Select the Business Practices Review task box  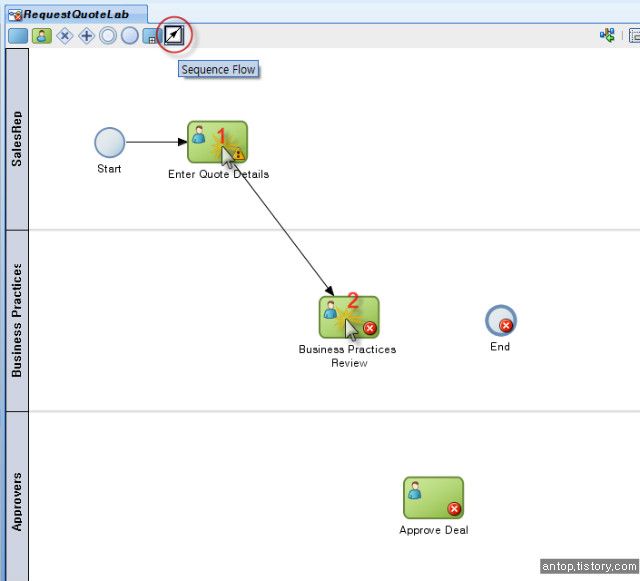click(x=349, y=317)
